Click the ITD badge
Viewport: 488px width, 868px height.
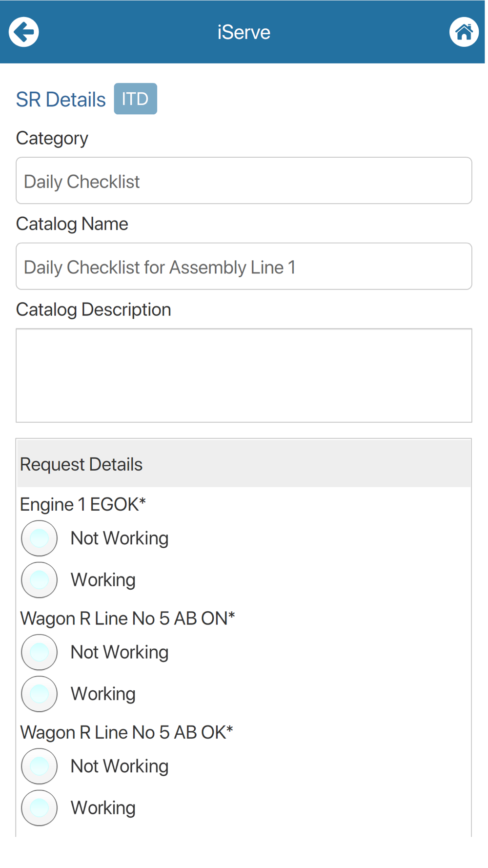pyautogui.click(x=135, y=99)
